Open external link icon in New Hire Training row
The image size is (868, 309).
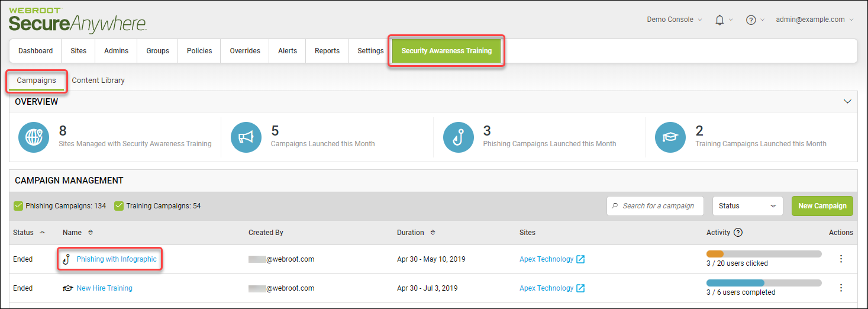580,288
